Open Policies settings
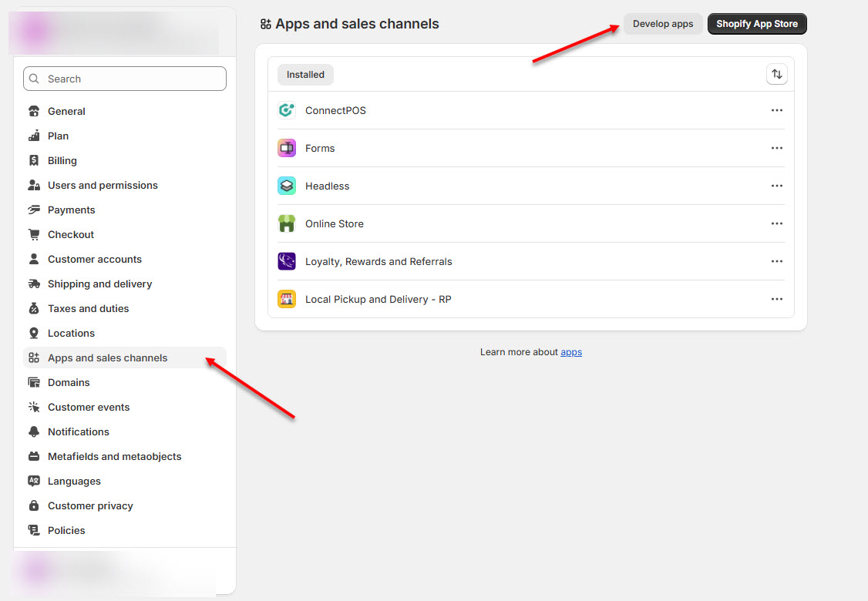 pyautogui.click(x=125, y=530)
